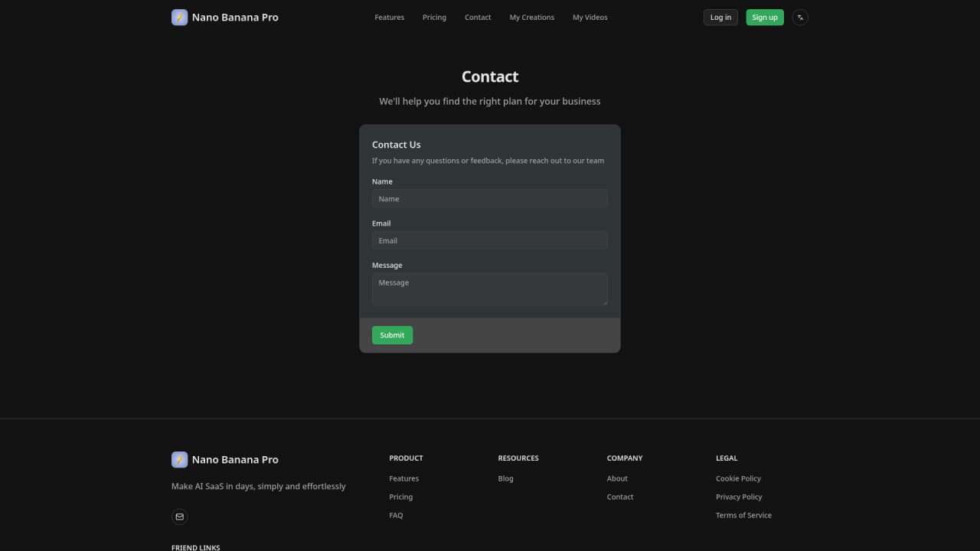Open the footer Features link
Screen dimensions: 980x551
(x=403, y=478)
